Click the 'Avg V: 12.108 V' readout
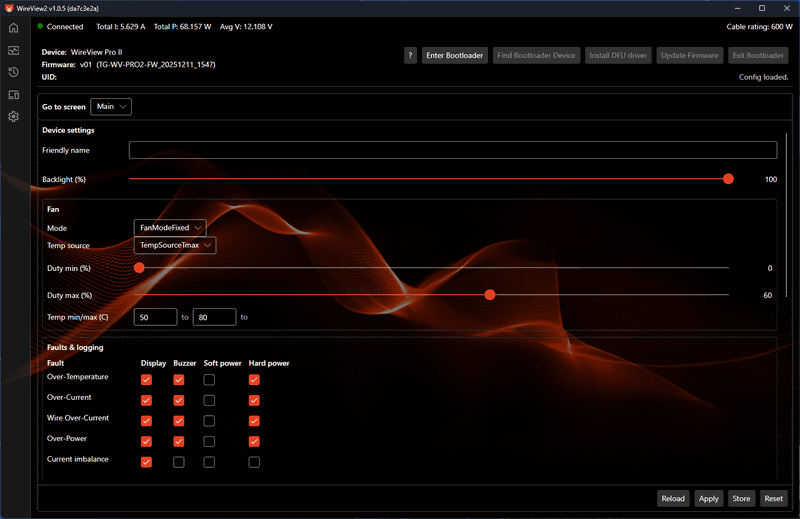 tap(246, 27)
